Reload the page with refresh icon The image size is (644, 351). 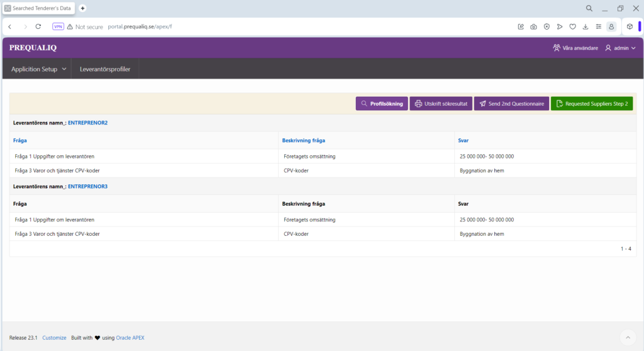(x=38, y=26)
